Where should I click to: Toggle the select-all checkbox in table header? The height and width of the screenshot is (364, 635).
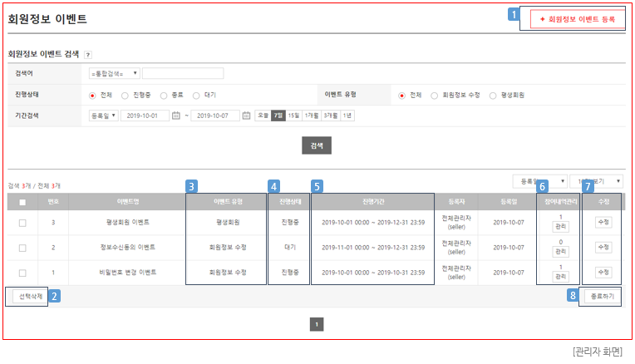point(22,202)
